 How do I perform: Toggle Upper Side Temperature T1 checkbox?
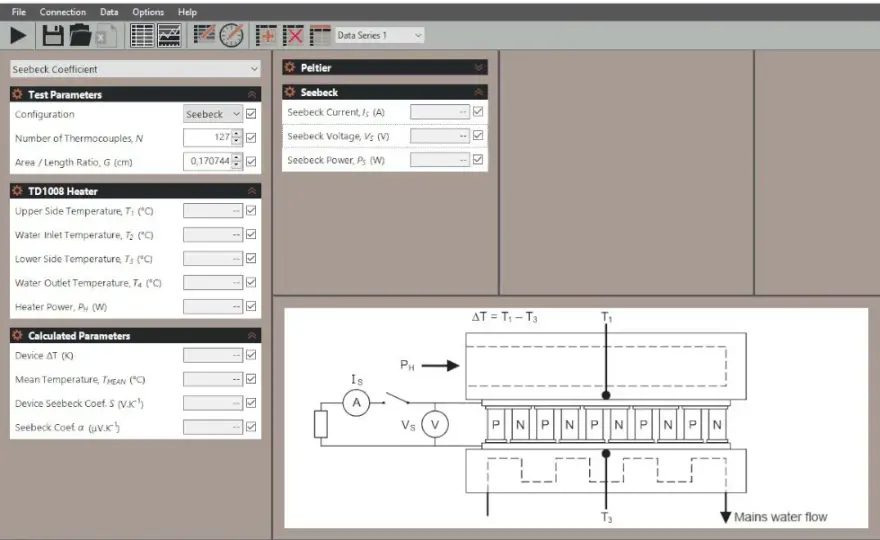[x=251, y=210]
